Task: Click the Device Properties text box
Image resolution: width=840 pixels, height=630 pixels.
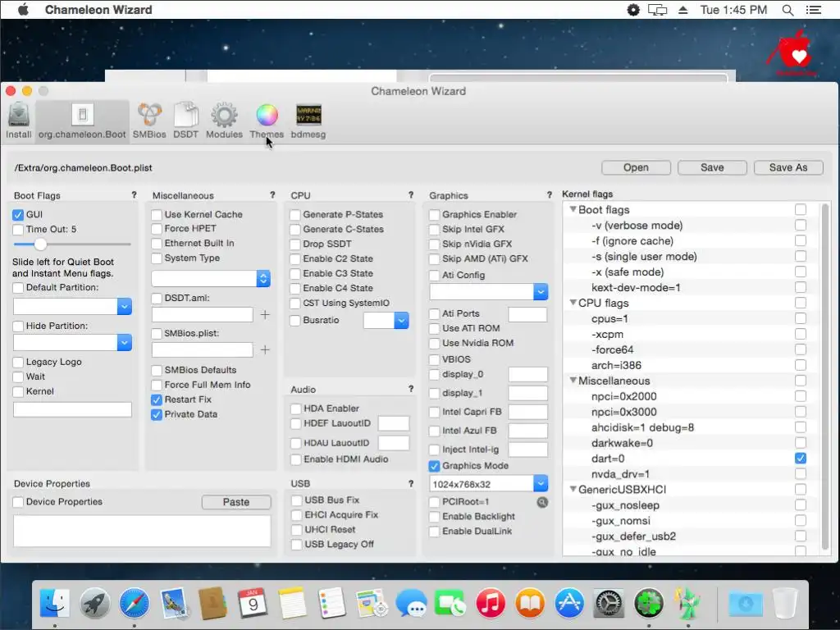Action: [x=142, y=531]
